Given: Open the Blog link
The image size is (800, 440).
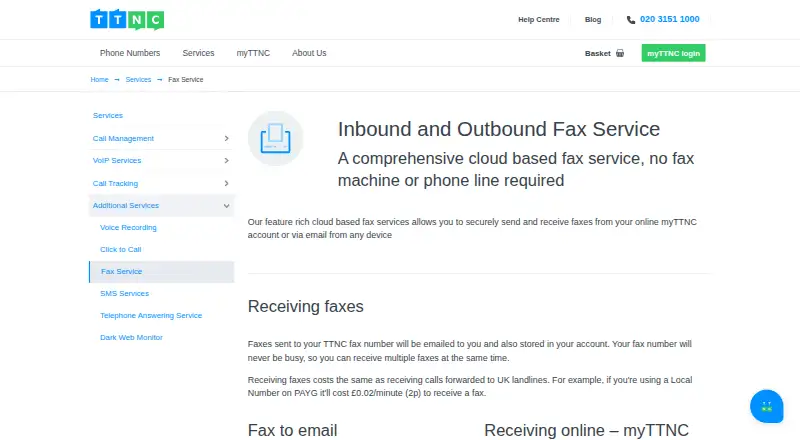Looking at the screenshot, I should 593,19.
